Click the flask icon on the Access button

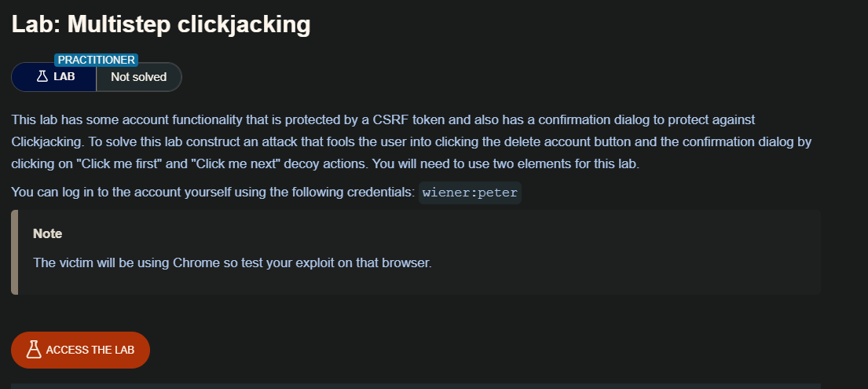click(33, 350)
